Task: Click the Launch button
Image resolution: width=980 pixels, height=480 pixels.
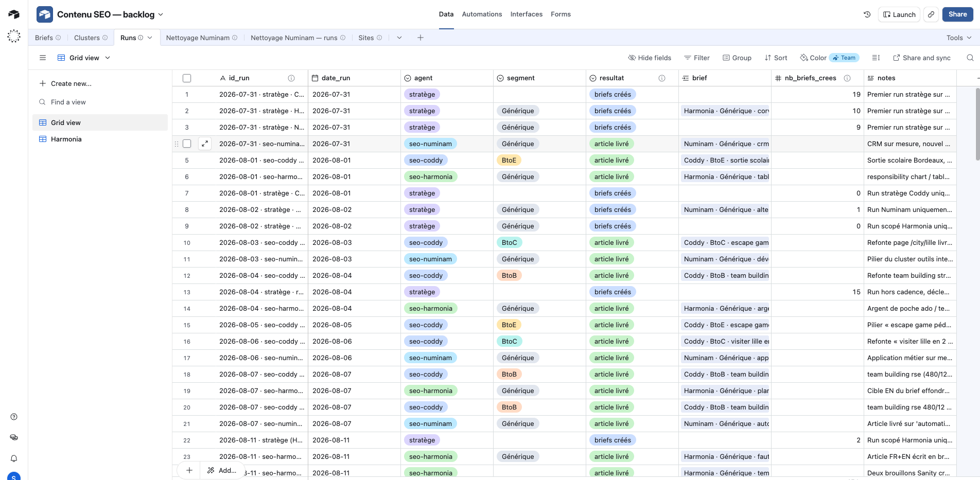Action: pos(899,14)
